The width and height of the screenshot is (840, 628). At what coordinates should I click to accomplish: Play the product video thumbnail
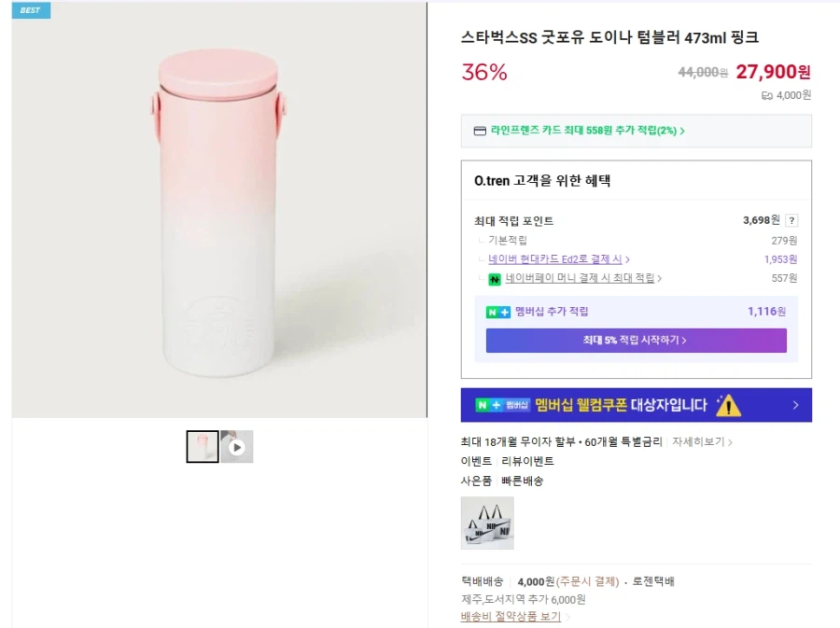[237, 445]
